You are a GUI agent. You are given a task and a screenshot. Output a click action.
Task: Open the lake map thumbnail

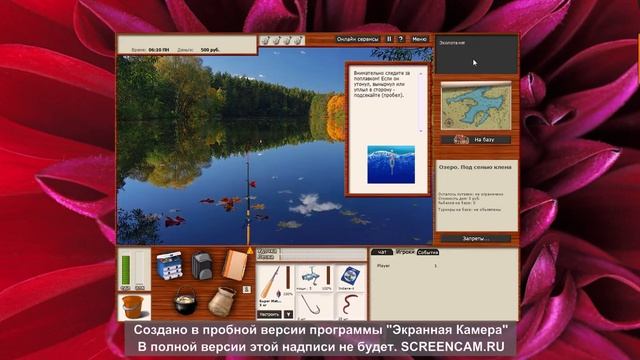pyautogui.click(x=476, y=106)
